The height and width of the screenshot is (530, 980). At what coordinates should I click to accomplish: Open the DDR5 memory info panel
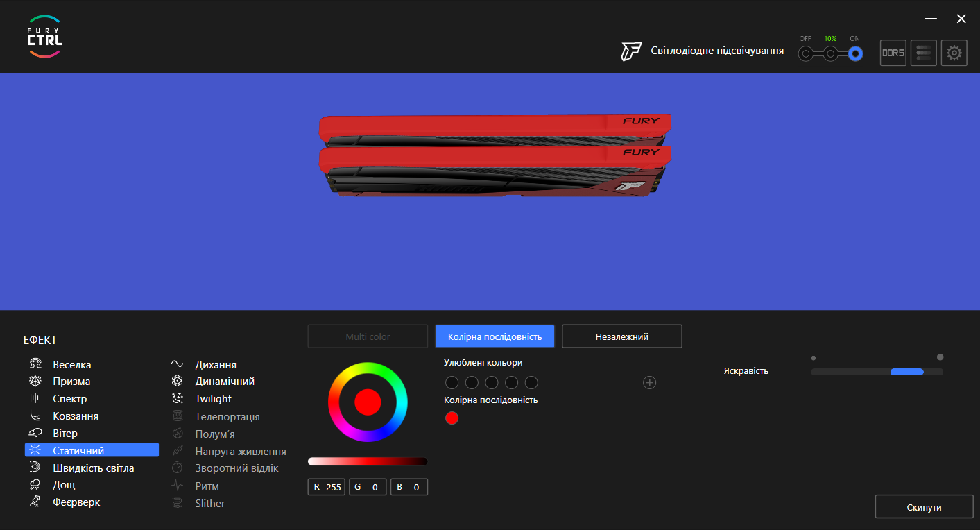[893, 53]
